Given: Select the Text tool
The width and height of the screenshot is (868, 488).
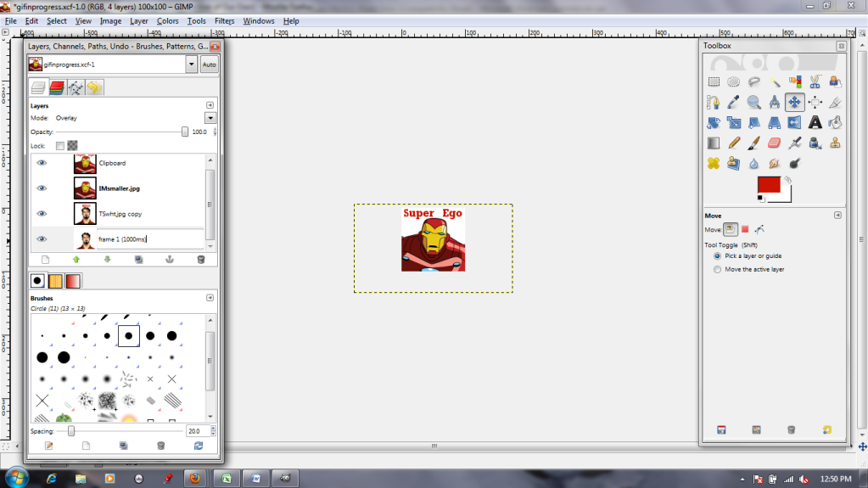Looking at the screenshot, I should [815, 123].
